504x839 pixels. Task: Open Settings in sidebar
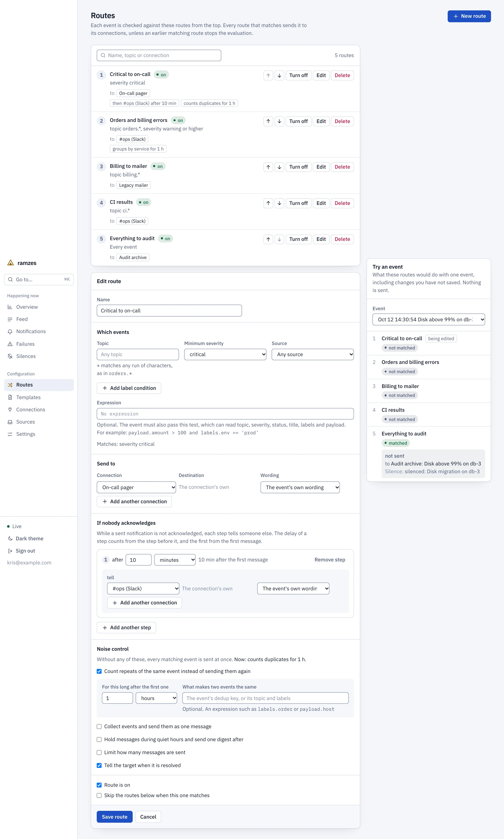(39, 434)
